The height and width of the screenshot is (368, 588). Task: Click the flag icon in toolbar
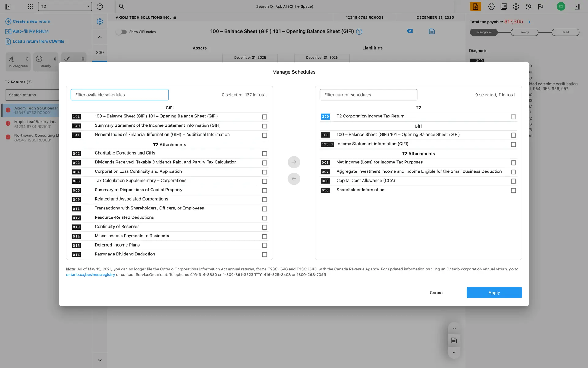pos(541,6)
